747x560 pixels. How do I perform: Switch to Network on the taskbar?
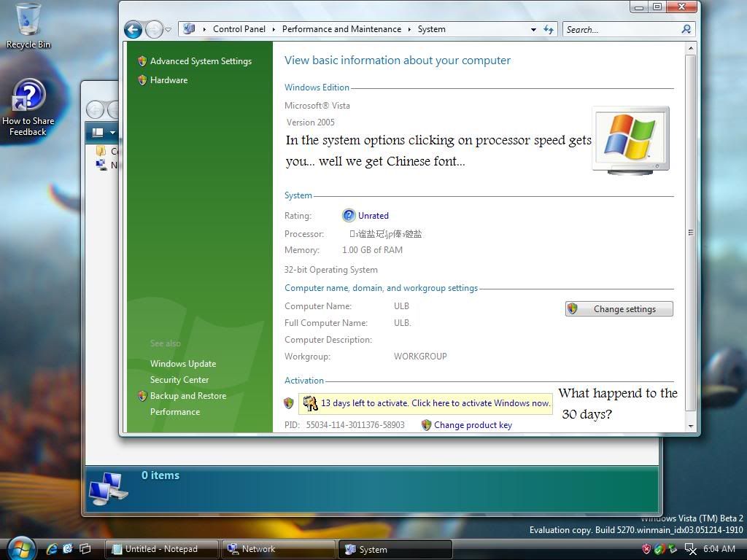coord(279,549)
